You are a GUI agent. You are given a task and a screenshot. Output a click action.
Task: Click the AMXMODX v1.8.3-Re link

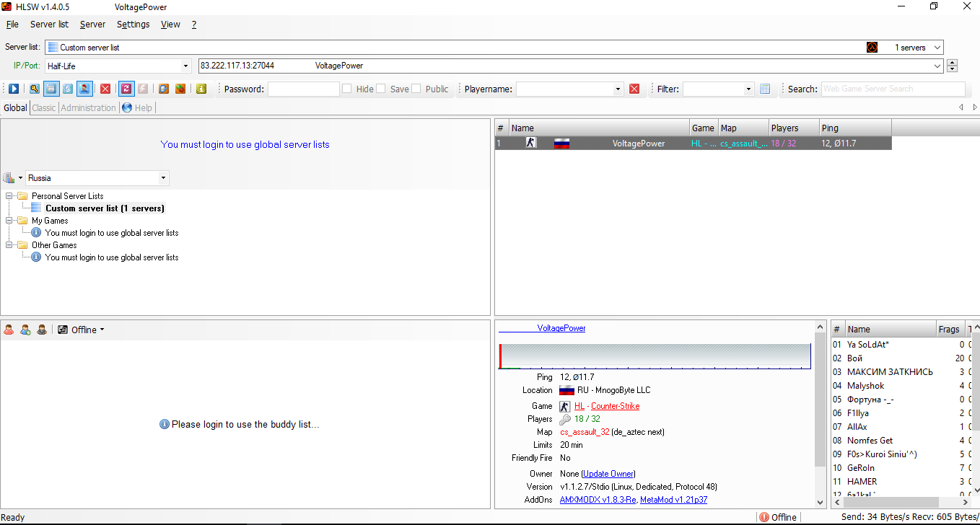pos(598,500)
